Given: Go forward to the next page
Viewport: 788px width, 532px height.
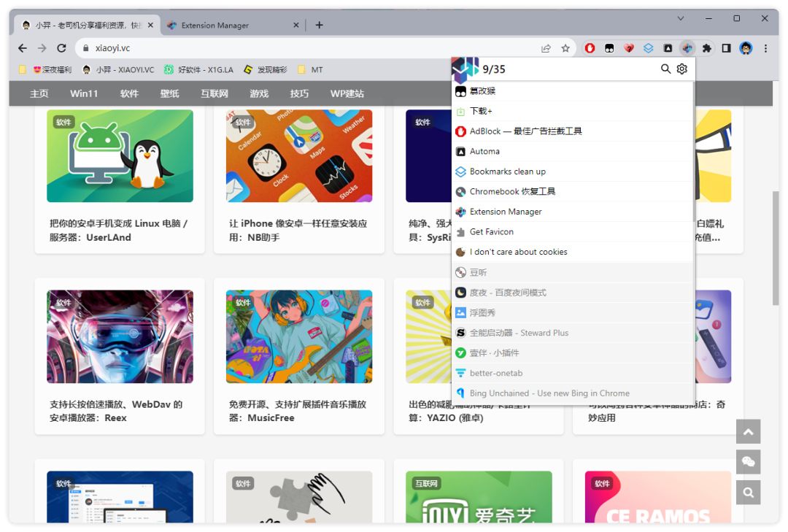Looking at the screenshot, I should coord(42,48).
